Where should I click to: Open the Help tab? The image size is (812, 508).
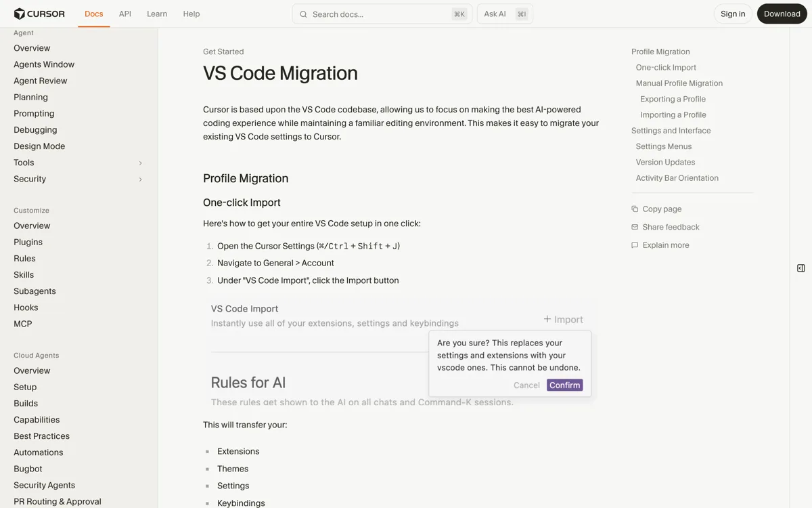[191, 14]
